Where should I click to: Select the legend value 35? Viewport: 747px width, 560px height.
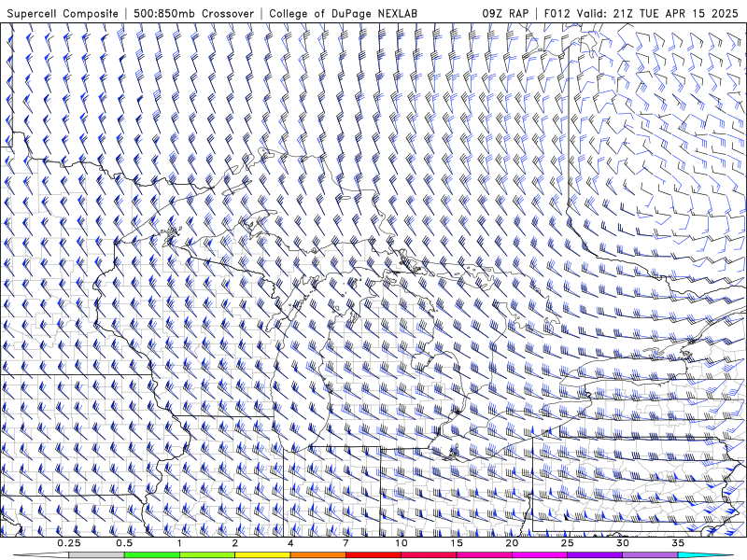click(678, 543)
